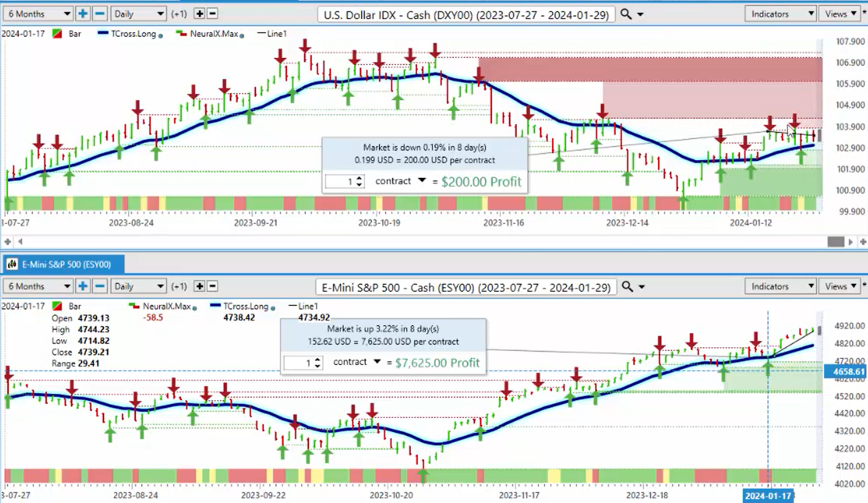Click the small black plus on E-Mini S&P toolbar
Viewport: 868px width, 503px height.
199,286
